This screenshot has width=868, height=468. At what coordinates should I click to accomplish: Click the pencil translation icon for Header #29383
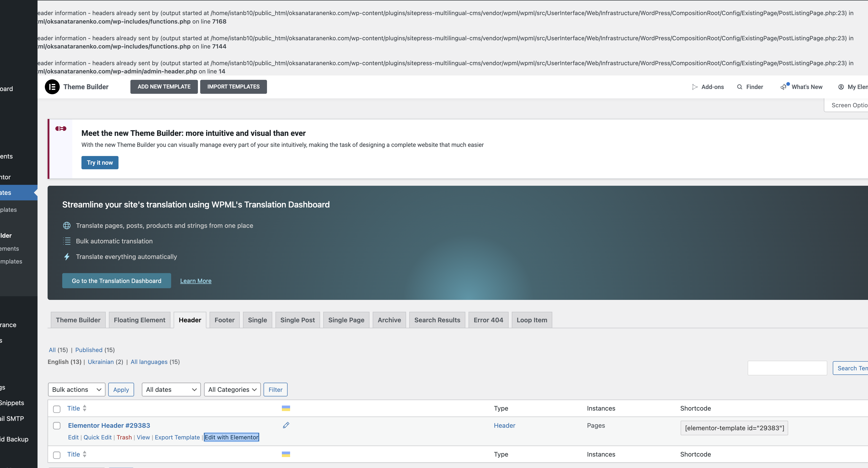point(286,425)
